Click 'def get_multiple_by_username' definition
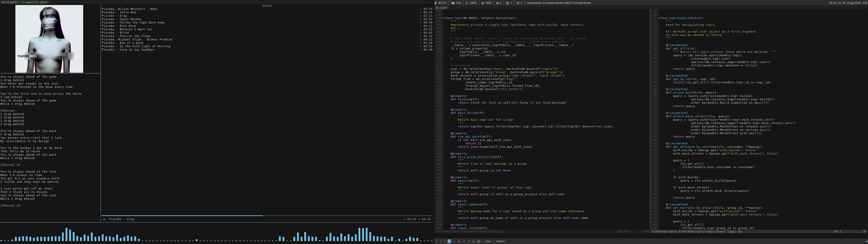868x244 pixels. pyautogui.click(x=715, y=147)
